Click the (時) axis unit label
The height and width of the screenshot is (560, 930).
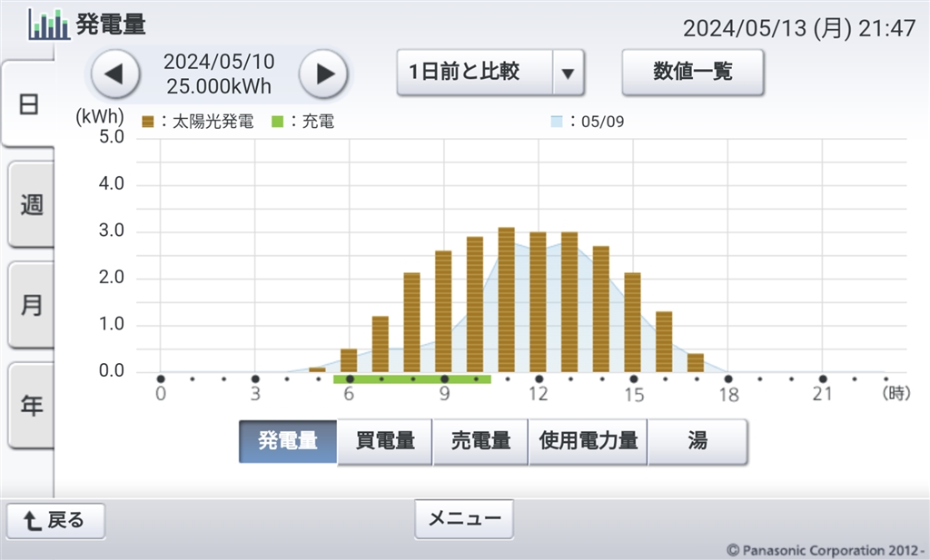(x=896, y=393)
